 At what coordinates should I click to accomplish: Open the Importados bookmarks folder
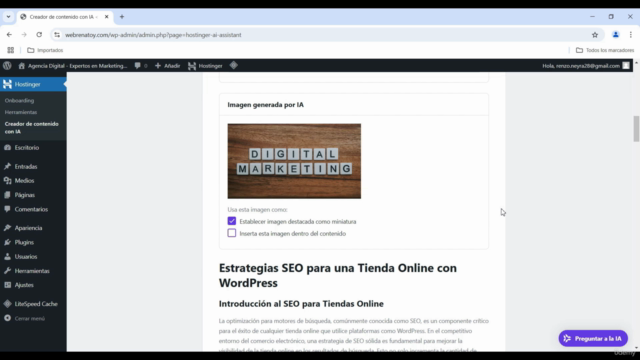(x=45, y=50)
